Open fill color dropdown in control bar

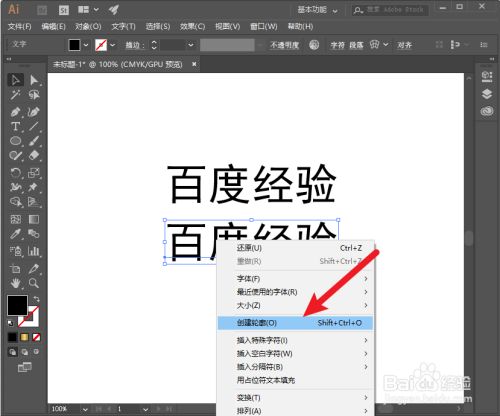(86, 45)
